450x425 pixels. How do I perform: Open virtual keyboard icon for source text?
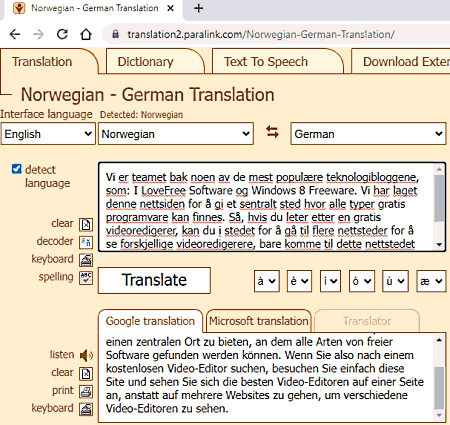click(86, 260)
